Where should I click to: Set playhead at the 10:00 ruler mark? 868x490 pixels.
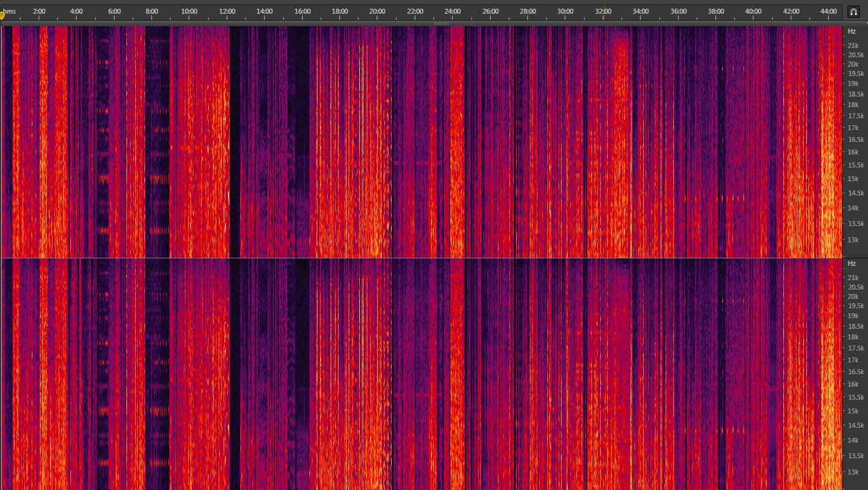pos(189,11)
